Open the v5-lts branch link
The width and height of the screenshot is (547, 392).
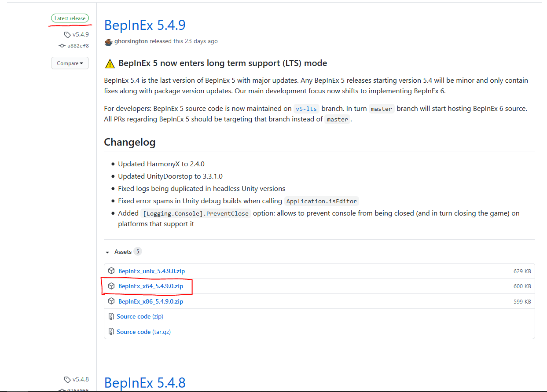click(306, 109)
